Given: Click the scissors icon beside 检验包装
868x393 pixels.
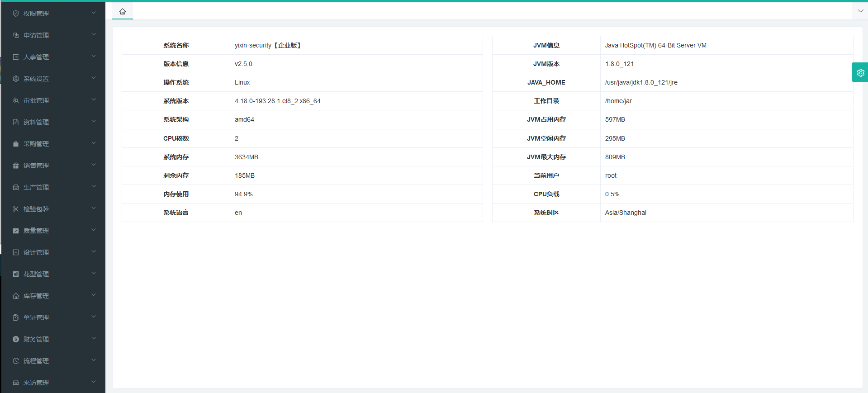Looking at the screenshot, I should (x=16, y=209).
